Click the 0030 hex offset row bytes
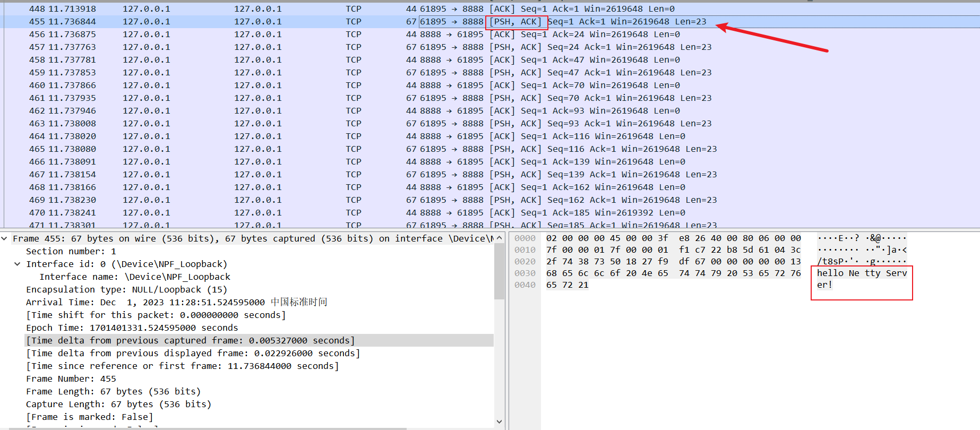Image resolution: width=980 pixels, height=430 pixels. tap(673, 273)
